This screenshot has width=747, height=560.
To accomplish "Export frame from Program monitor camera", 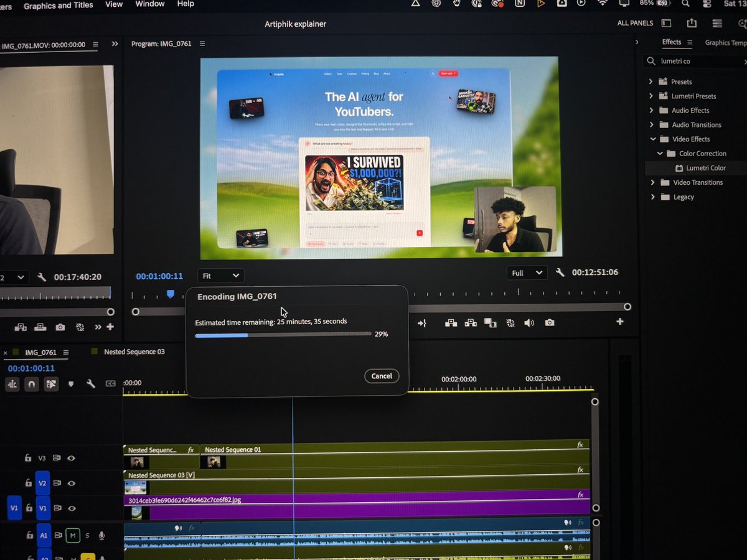I will (x=550, y=322).
